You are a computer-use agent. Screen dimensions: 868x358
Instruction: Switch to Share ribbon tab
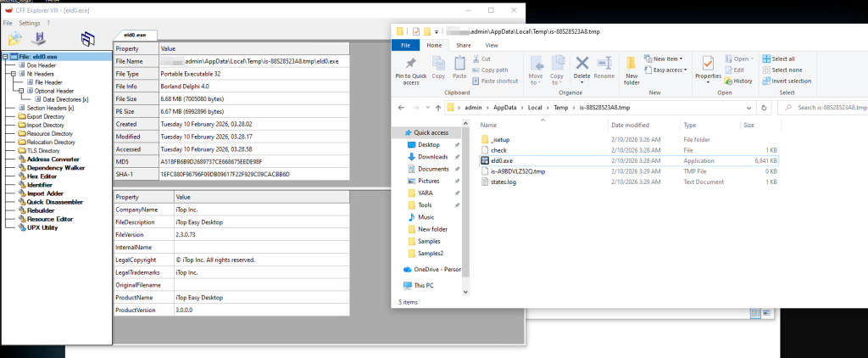tap(464, 46)
